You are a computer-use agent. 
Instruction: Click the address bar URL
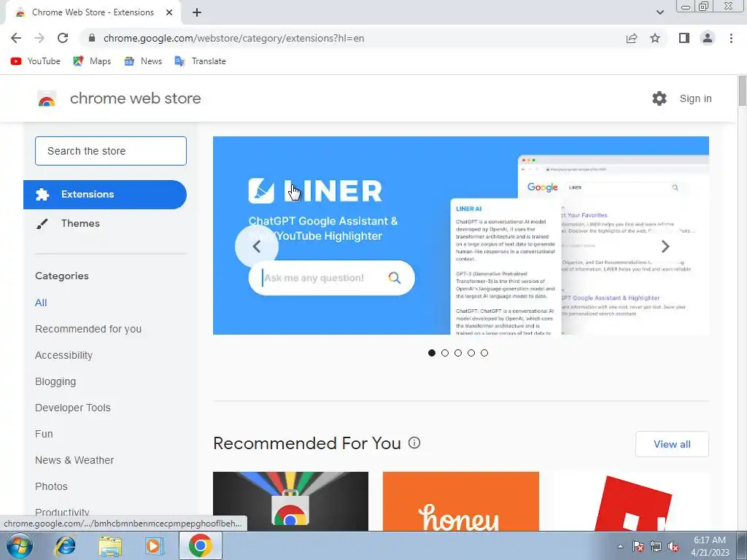pos(233,38)
